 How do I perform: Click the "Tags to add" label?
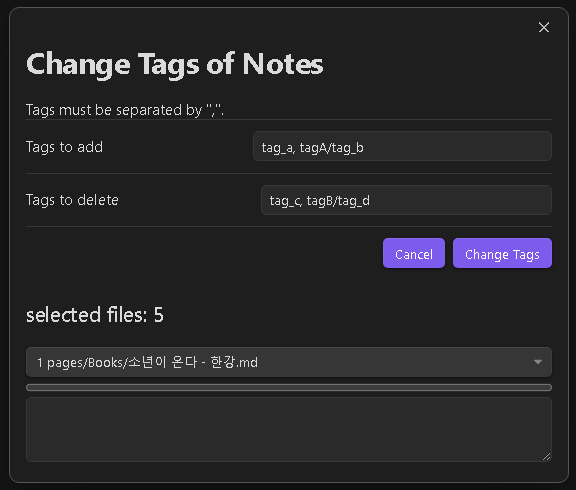tap(64, 147)
